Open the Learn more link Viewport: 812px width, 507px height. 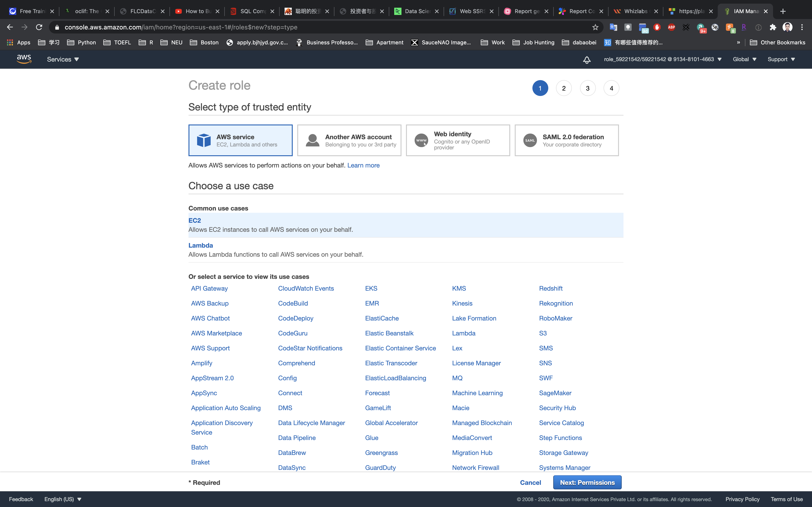[363, 165]
